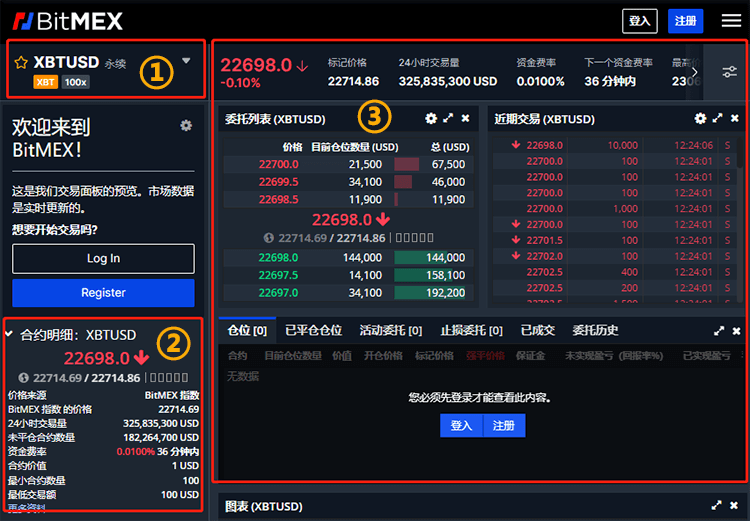Click the index price icon in order book
This screenshot has width=750, height=521.
pyautogui.click(x=269, y=238)
